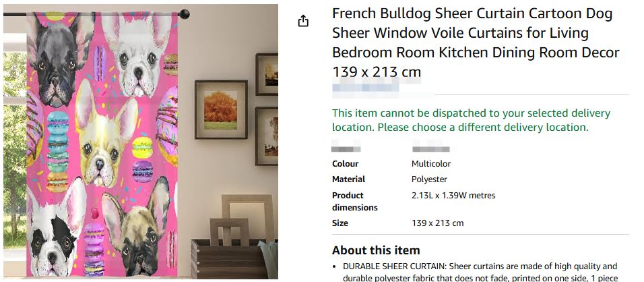Open the blurred brand link under the title
The image size is (644, 282).
point(376,88)
